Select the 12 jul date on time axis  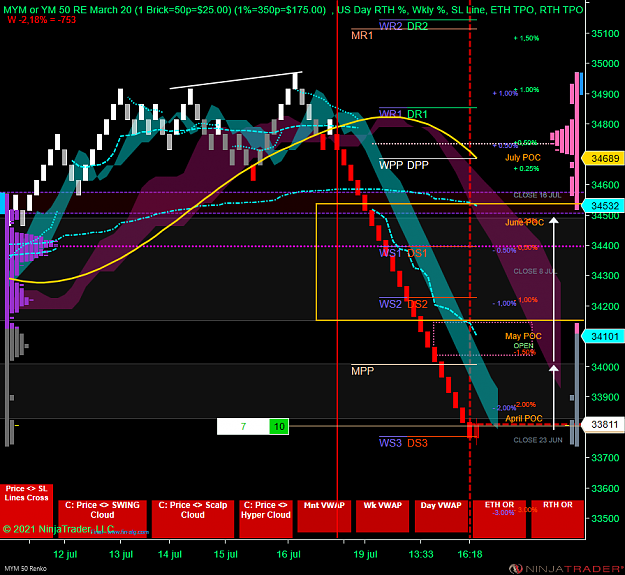(65, 554)
